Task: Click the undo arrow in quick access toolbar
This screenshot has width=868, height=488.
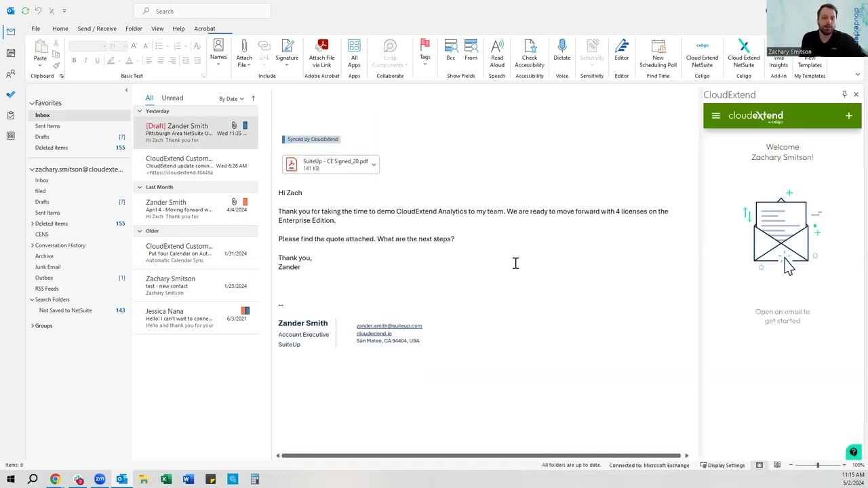Action: tap(38, 11)
